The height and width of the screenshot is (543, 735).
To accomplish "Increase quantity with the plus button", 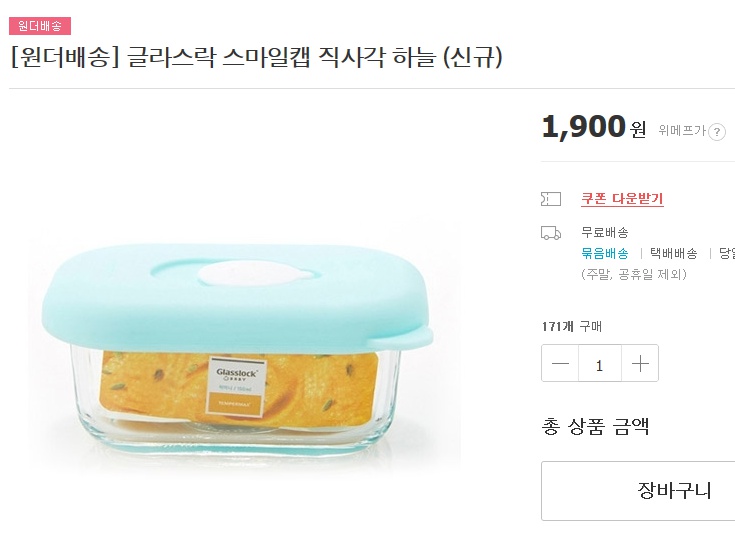I will [x=640, y=364].
